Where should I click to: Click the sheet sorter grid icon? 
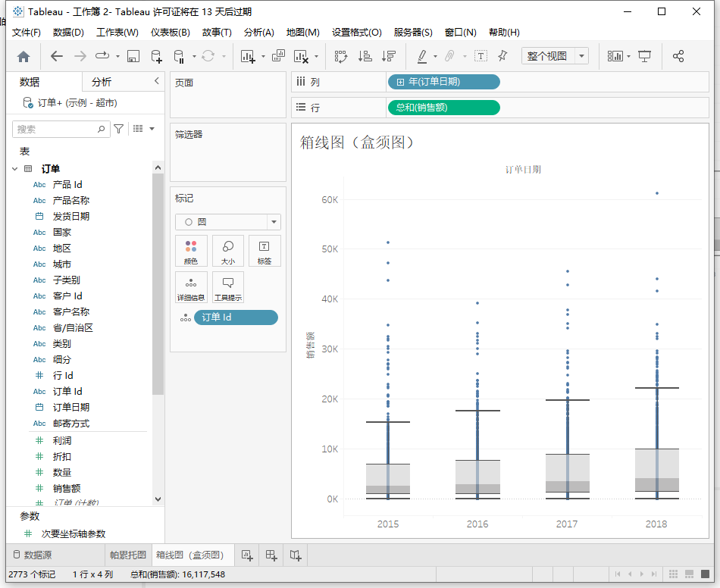(x=673, y=574)
